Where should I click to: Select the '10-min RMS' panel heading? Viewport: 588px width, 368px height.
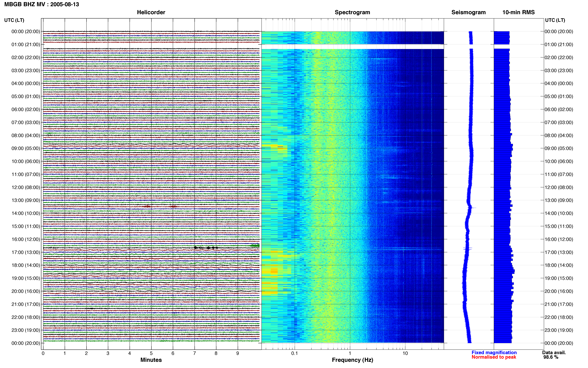518,12
